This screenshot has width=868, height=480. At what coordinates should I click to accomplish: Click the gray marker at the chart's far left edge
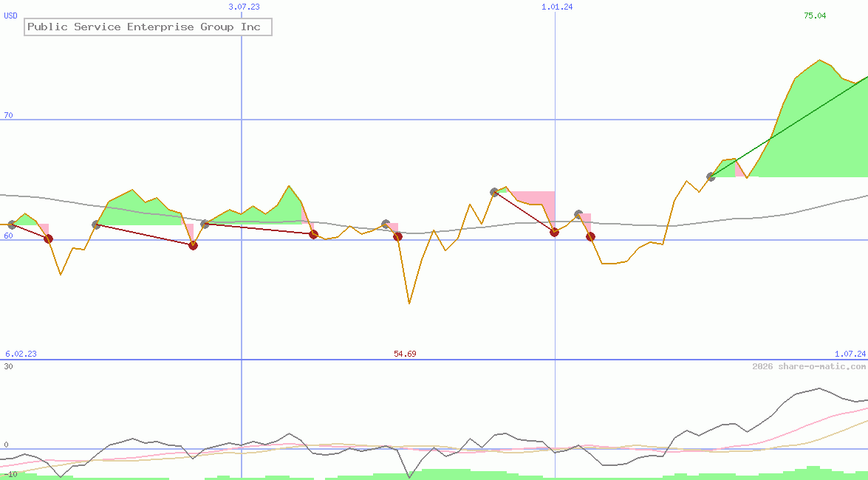[x=11, y=224]
